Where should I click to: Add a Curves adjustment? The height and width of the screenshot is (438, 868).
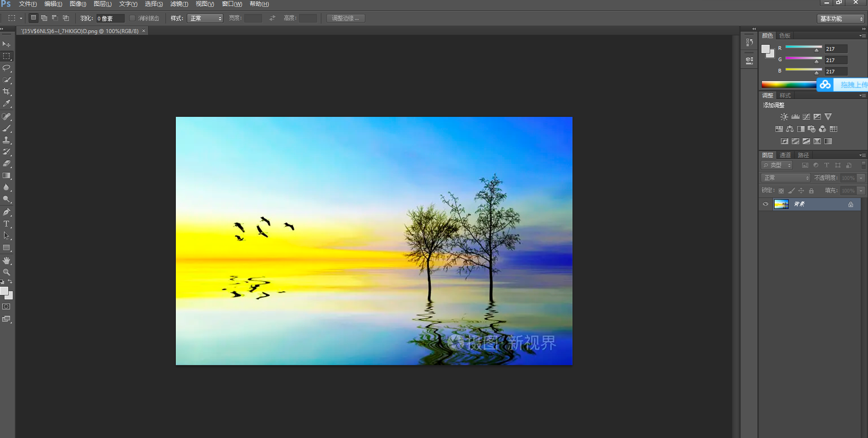[x=806, y=117]
